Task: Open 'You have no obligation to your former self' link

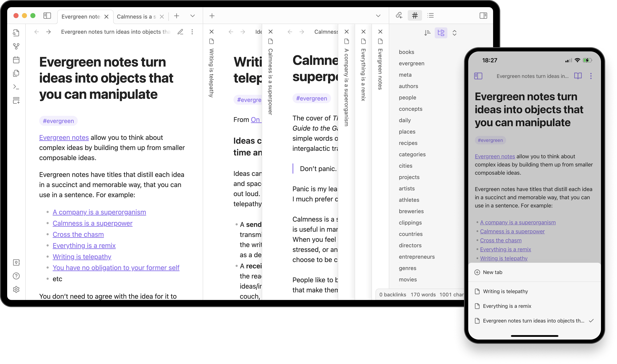Action: point(116,268)
